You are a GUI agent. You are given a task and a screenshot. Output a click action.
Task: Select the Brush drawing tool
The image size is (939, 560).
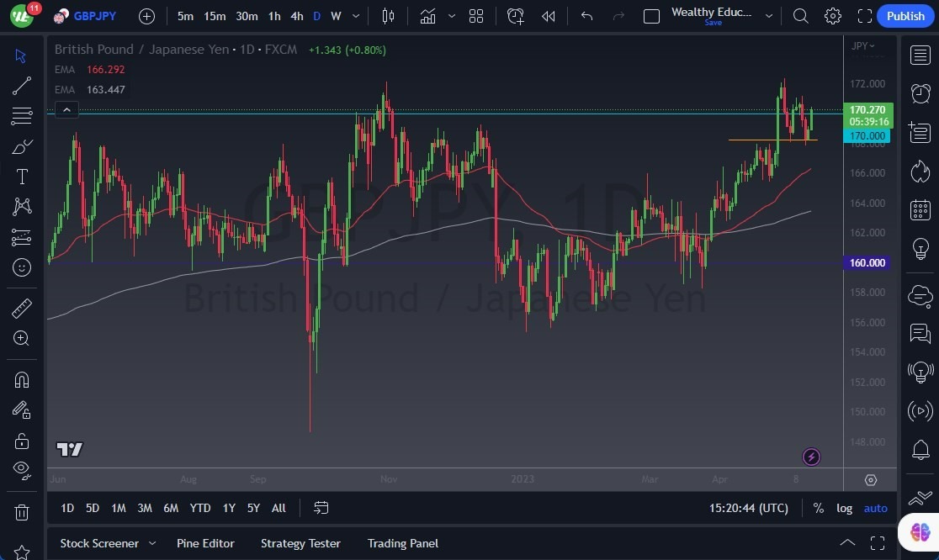coord(21,145)
